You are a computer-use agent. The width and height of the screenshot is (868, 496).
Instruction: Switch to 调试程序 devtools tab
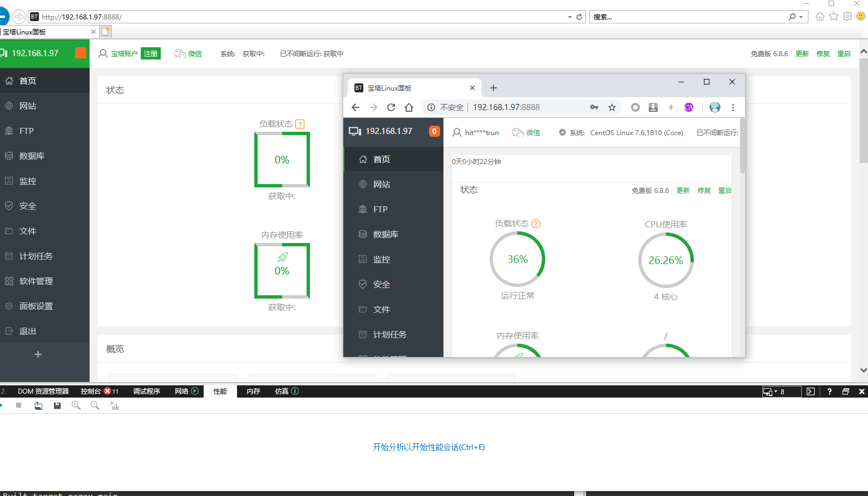[146, 391]
